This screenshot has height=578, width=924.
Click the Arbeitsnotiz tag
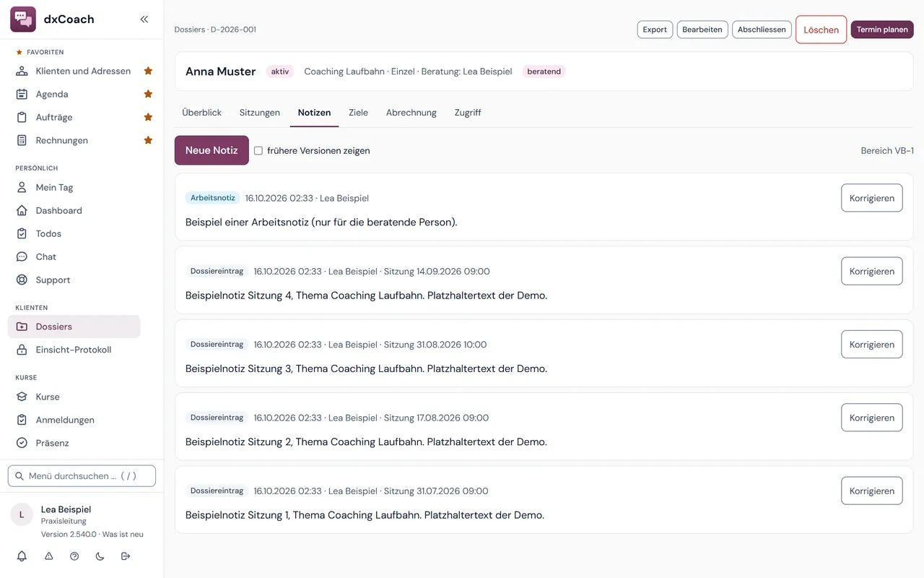pos(212,198)
